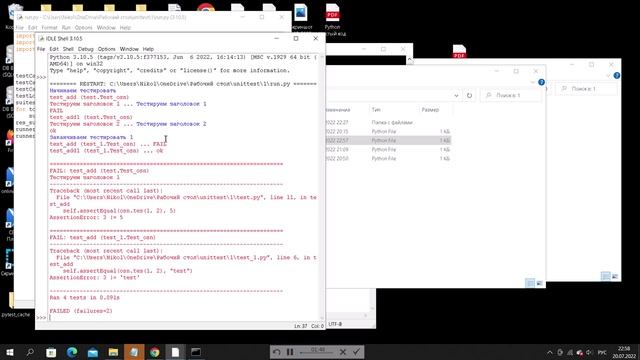Open volume control in system tray
Image resolution: width=640 pixels, height=360 pixels.
click(x=589, y=352)
